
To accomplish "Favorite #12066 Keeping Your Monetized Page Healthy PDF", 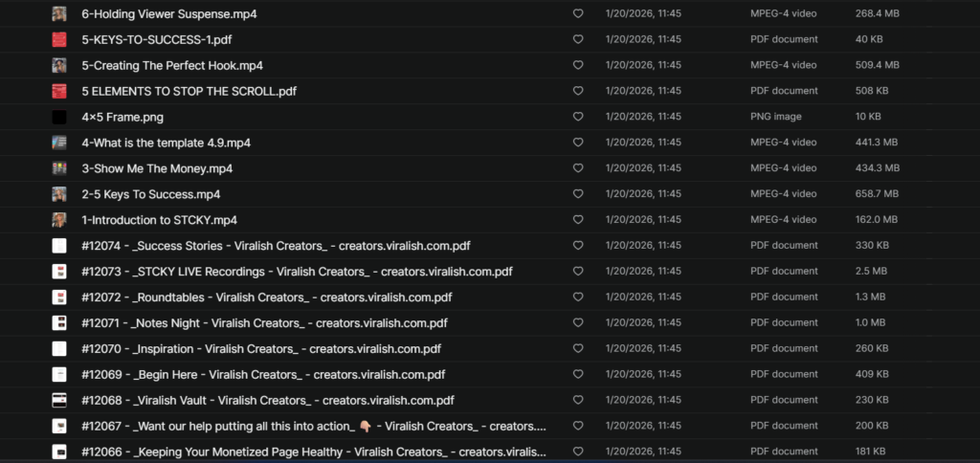I will point(578,452).
